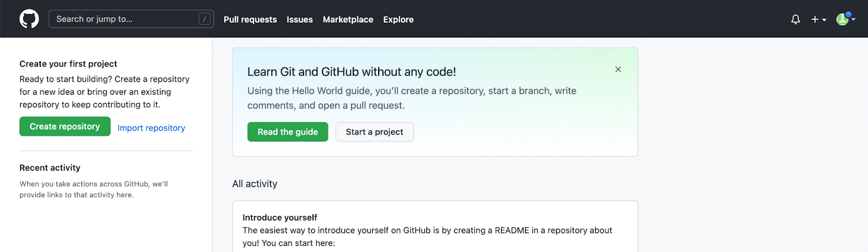This screenshot has height=252, width=868.
Task: Focus the Search or jump to field
Action: (131, 19)
